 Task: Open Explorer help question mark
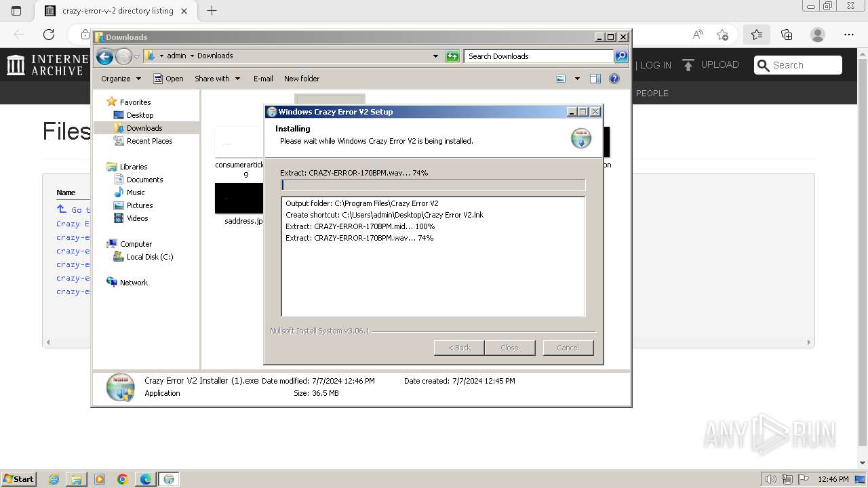click(x=614, y=79)
